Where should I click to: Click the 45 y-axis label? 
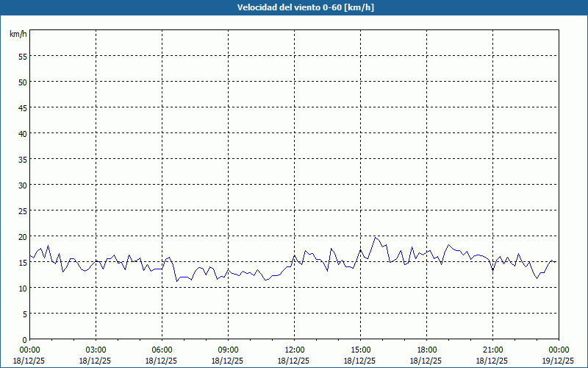pyautogui.click(x=22, y=107)
